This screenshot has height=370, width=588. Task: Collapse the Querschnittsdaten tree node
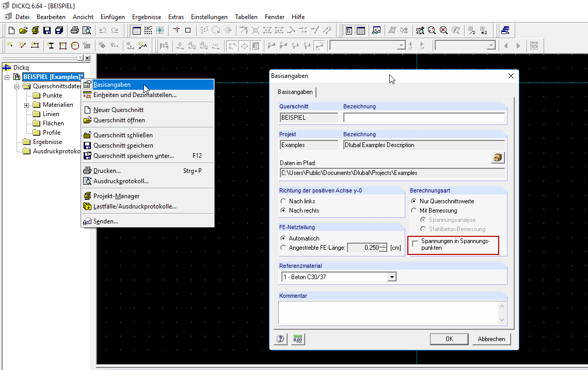click(17, 86)
